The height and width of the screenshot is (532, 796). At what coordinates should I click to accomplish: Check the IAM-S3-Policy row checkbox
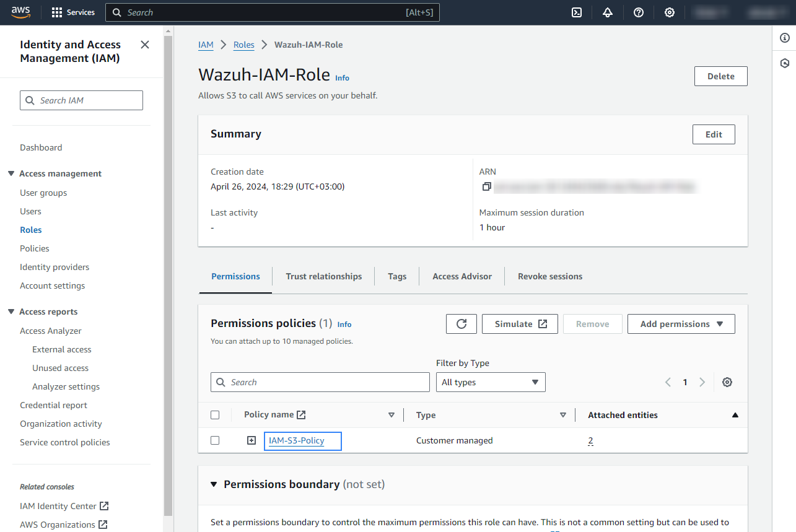pos(215,440)
